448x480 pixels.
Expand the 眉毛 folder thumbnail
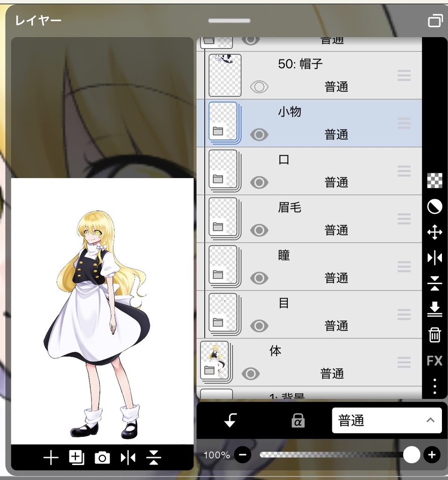click(x=224, y=218)
